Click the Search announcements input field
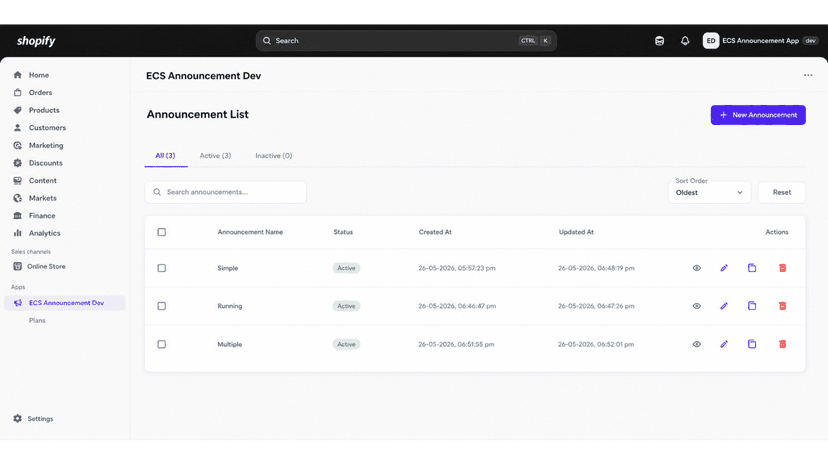The height and width of the screenshot is (466, 828). [x=225, y=192]
